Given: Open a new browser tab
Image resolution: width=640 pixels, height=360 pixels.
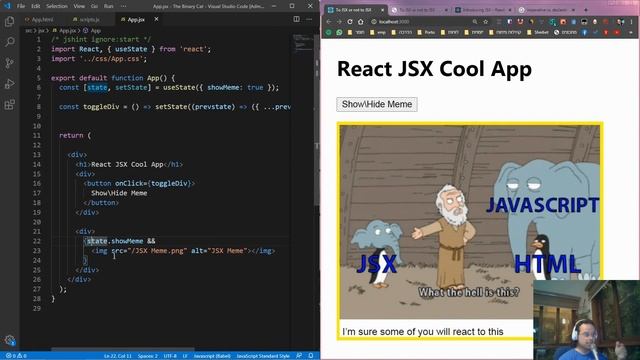Looking at the screenshot, I should pos(586,9).
